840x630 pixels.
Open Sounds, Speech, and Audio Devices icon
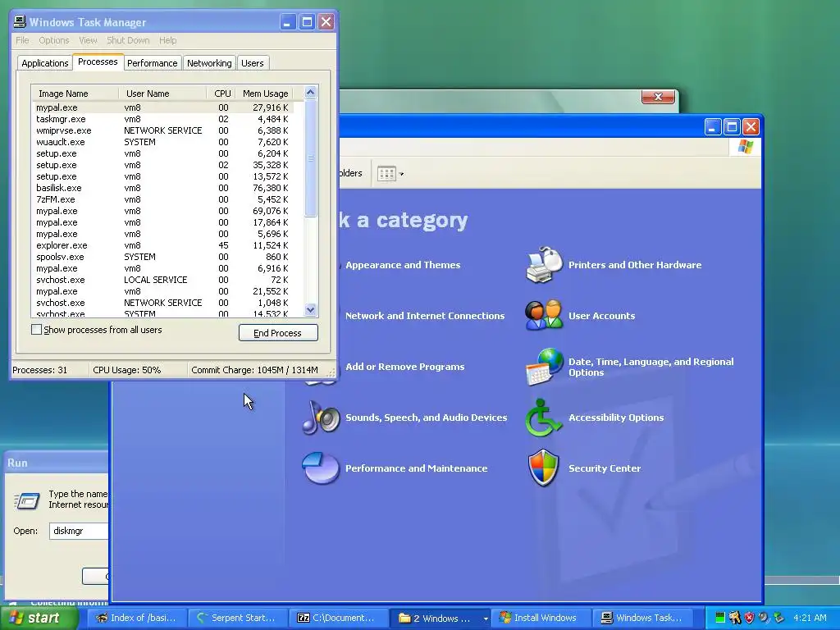pos(321,418)
